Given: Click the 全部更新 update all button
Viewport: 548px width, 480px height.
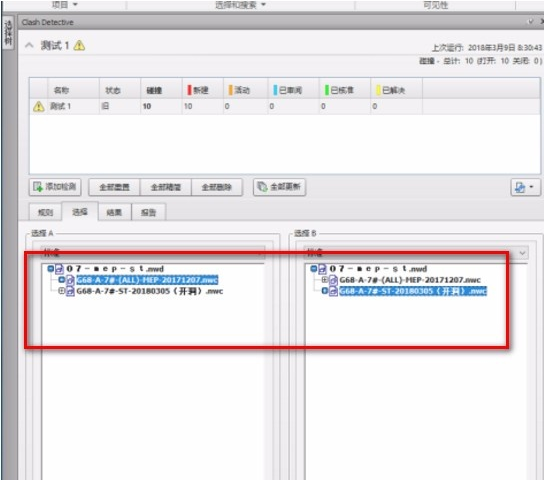Looking at the screenshot, I should pyautogui.click(x=280, y=187).
